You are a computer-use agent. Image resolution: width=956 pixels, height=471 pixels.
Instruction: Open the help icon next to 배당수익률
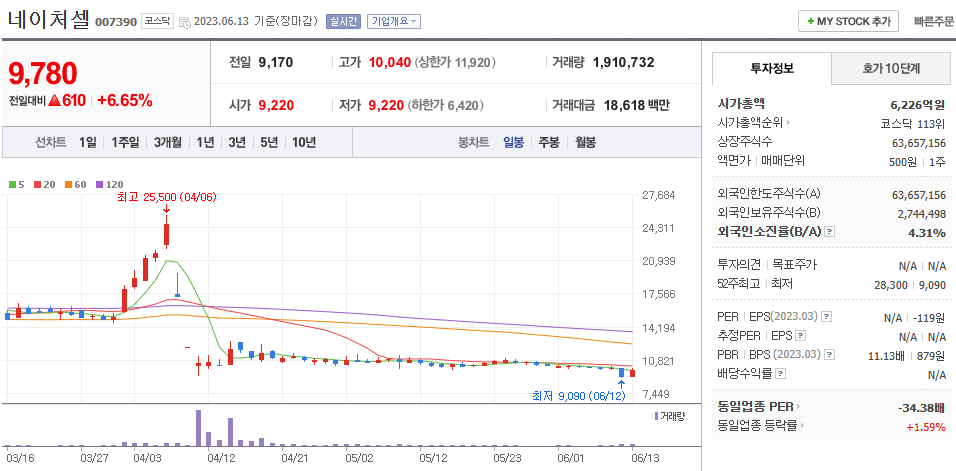pos(781,374)
